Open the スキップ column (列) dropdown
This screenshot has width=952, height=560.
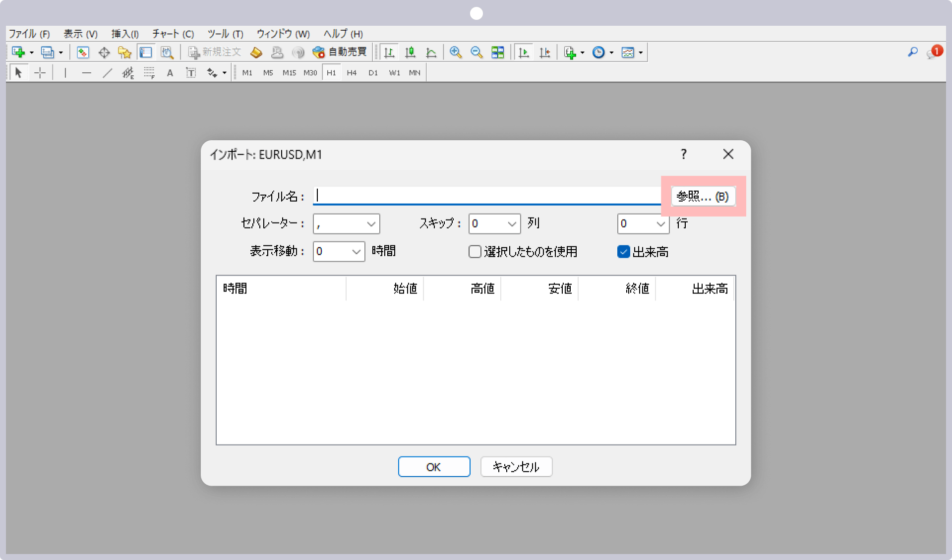click(494, 224)
